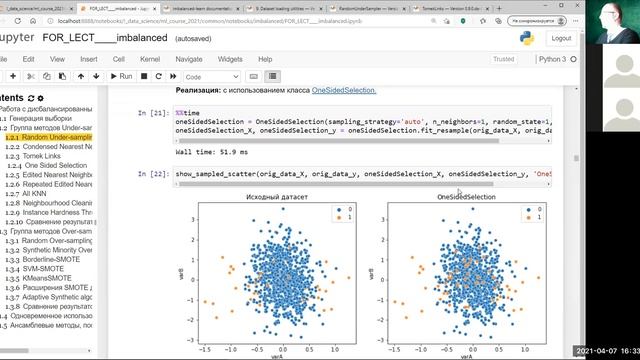The image size is (640, 360).
Task: Go to 1.2.4 One Sided Selection section
Action: click(47, 165)
